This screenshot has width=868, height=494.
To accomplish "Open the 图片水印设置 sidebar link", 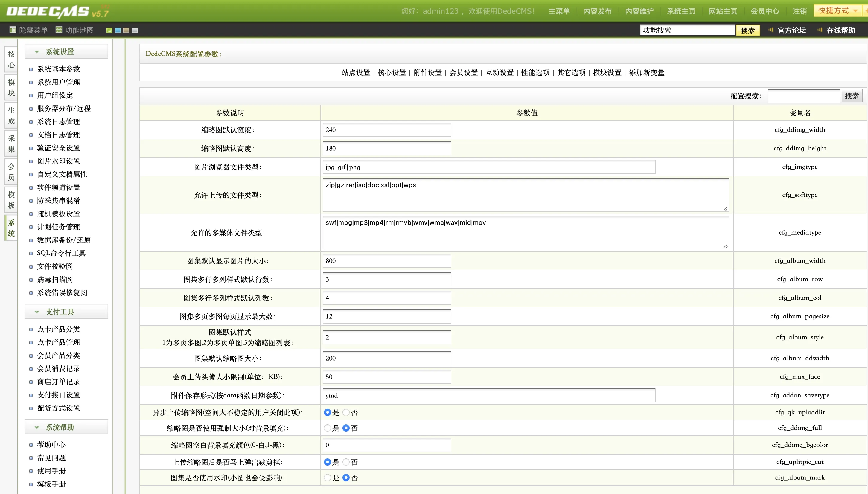I will pos(58,161).
